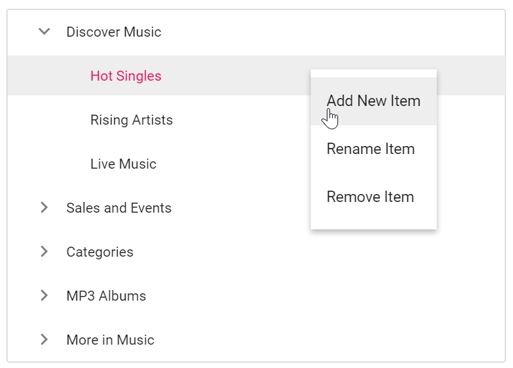
Task: Select the Sales and Events label
Action: coord(119,208)
